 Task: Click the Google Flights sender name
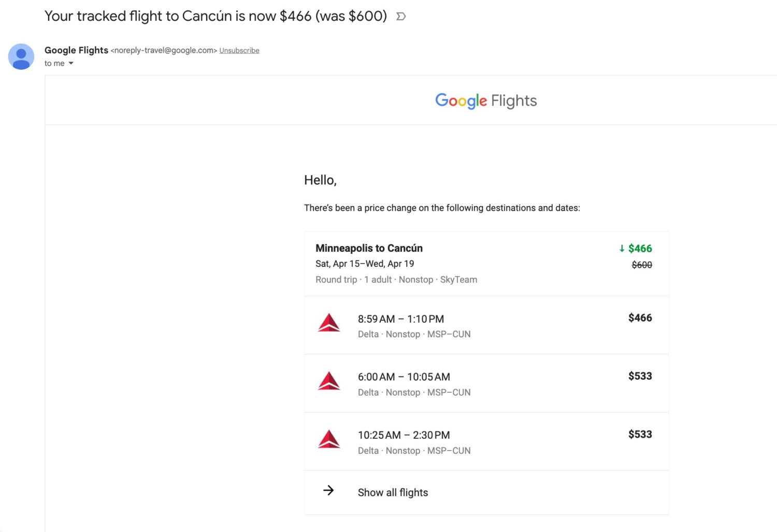click(76, 50)
